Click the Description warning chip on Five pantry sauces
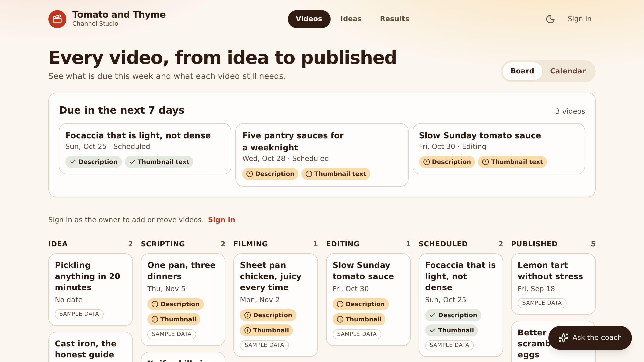The width and height of the screenshot is (644, 362). 270,174
